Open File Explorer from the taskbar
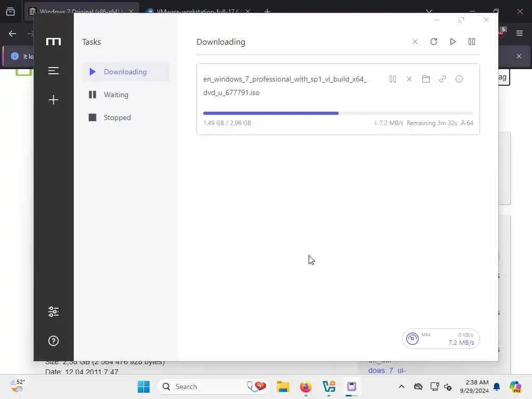 [283, 387]
